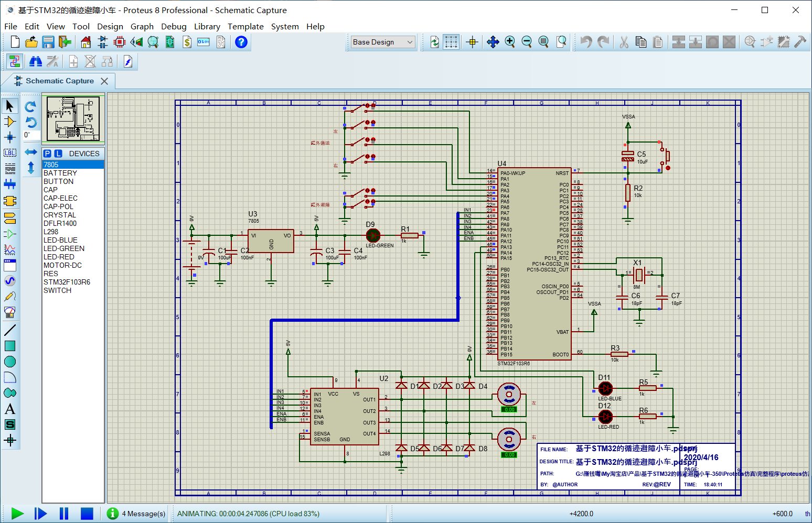Viewport: 812px width, 523px height.
Task: Open a project with the folder icon
Action: pyautogui.click(x=31, y=42)
